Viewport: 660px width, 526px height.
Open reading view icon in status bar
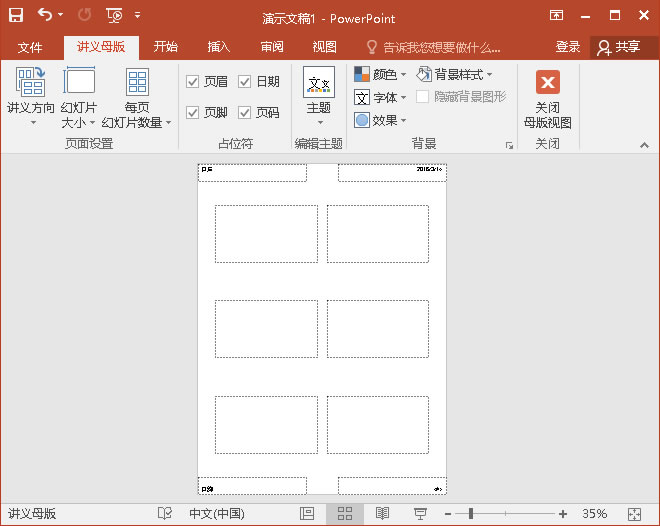click(x=382, y=513)
